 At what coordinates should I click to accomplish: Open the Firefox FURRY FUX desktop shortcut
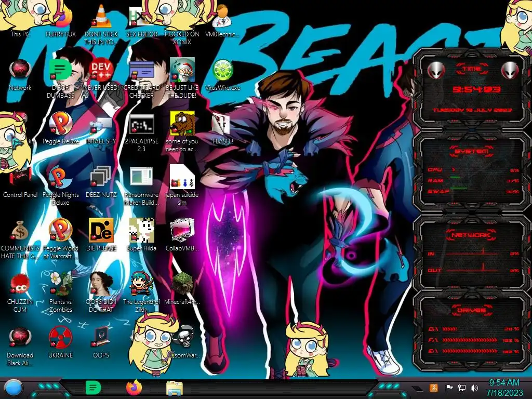coord(61,22)
